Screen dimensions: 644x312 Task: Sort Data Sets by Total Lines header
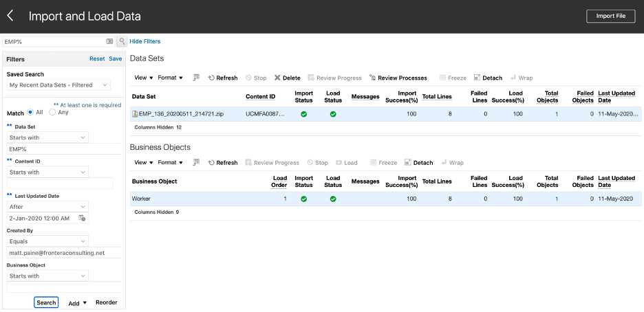pos(437,97)
